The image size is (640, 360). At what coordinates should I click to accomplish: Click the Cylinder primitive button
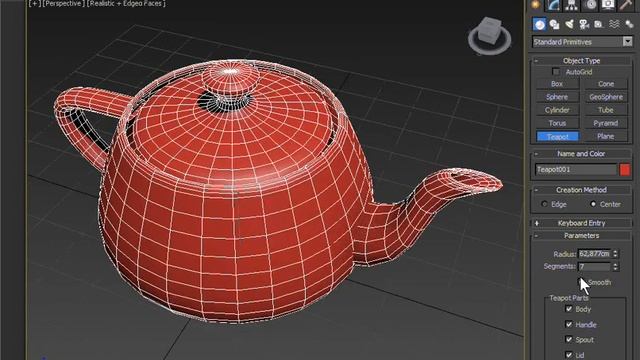point(557,110)
